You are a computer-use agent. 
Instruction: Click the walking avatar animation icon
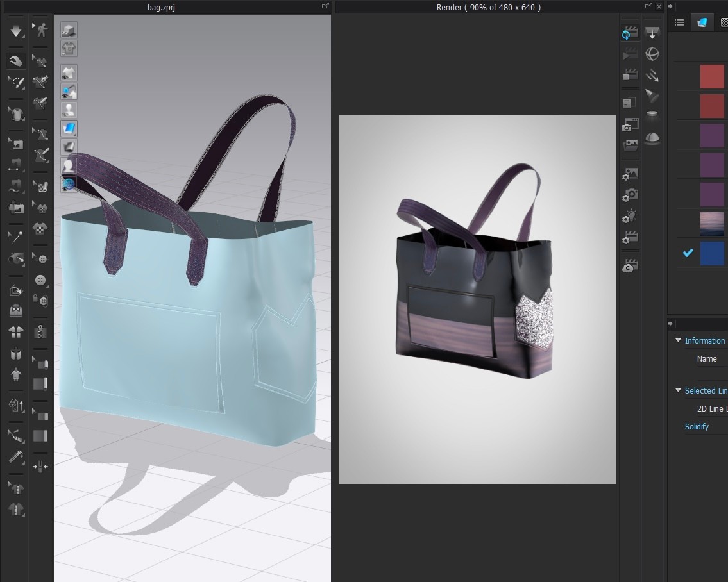tap(41, 30)
